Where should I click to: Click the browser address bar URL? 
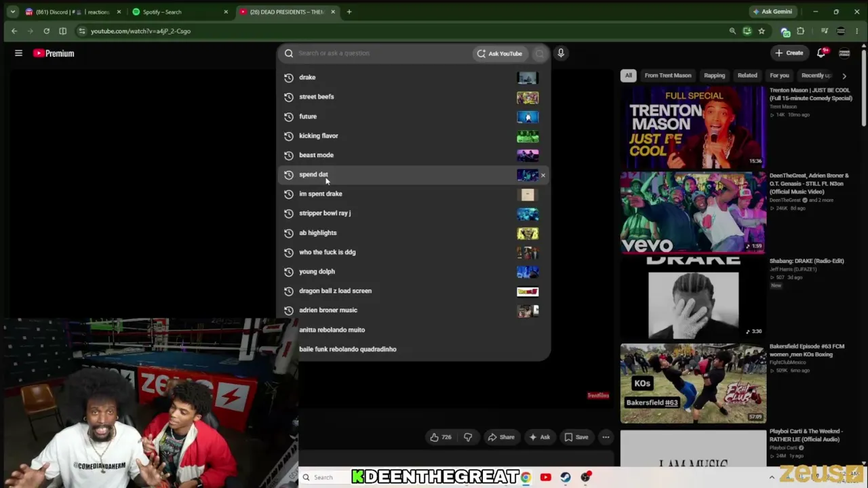point(140,31)
